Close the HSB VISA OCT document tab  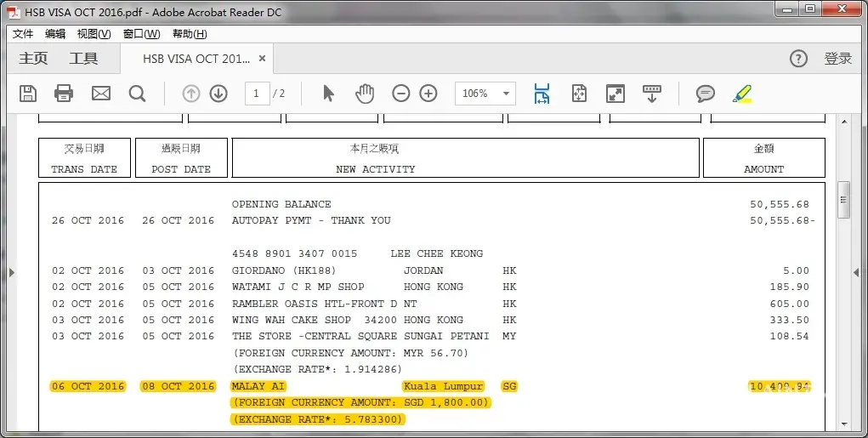[263, 59]
